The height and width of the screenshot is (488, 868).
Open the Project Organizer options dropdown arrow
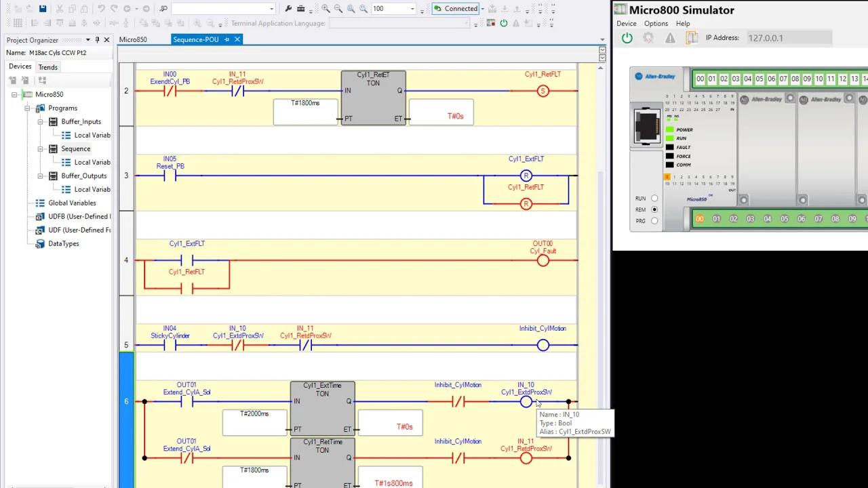click(x=87, y=40)
